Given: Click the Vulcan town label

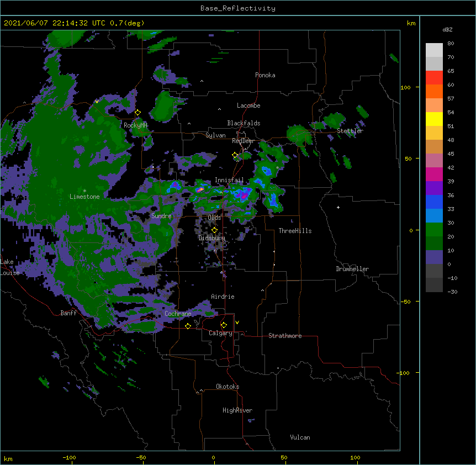Looking at the screenshot, I should pos(300,437).
